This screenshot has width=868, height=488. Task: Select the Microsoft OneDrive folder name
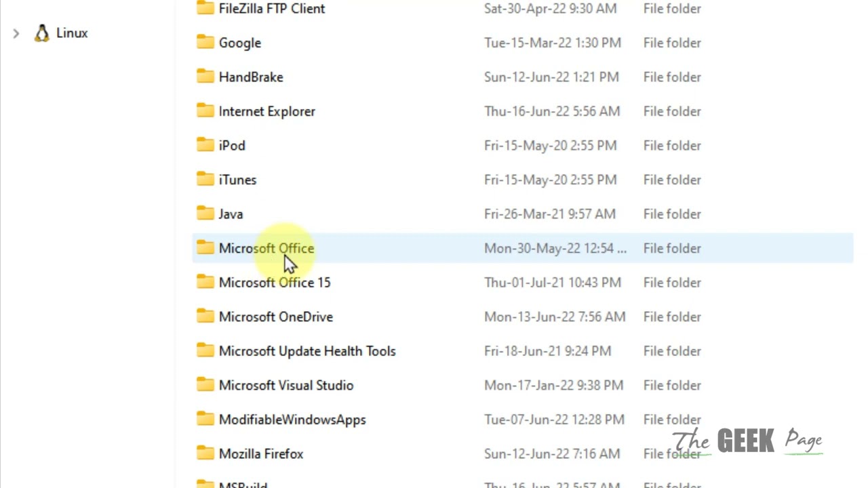tap(276, 317)
